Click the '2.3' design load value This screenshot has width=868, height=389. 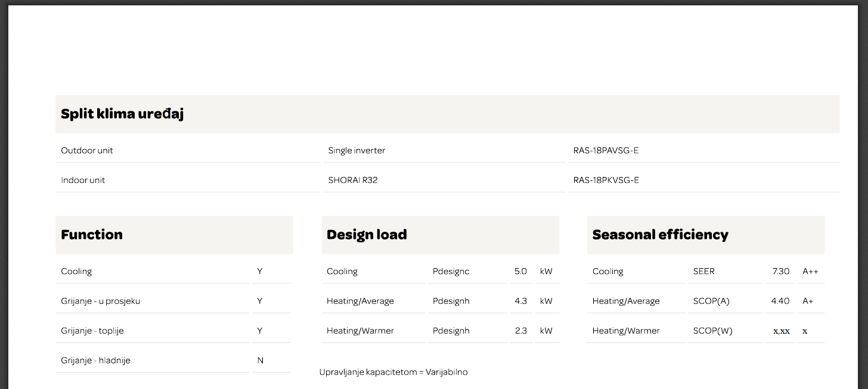pyautogui.click(x=520, y=331)
